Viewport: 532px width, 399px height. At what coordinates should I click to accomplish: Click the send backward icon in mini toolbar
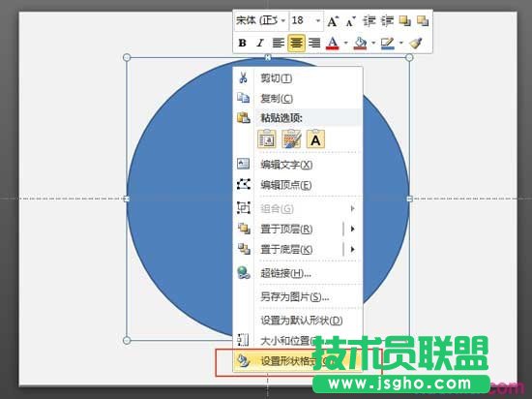coord(423,21)
